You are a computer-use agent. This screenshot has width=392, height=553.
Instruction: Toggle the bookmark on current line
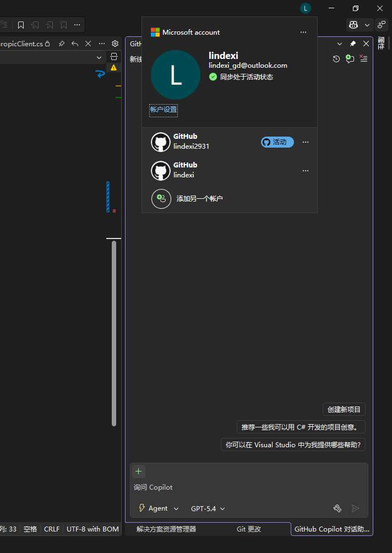[21, 25]
